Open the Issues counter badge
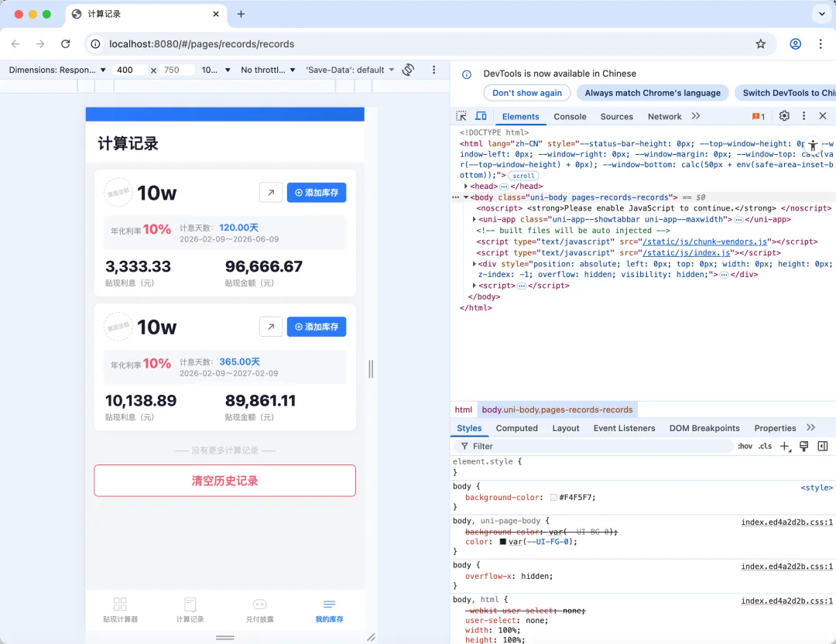836x644 pixels. point(756,115)
